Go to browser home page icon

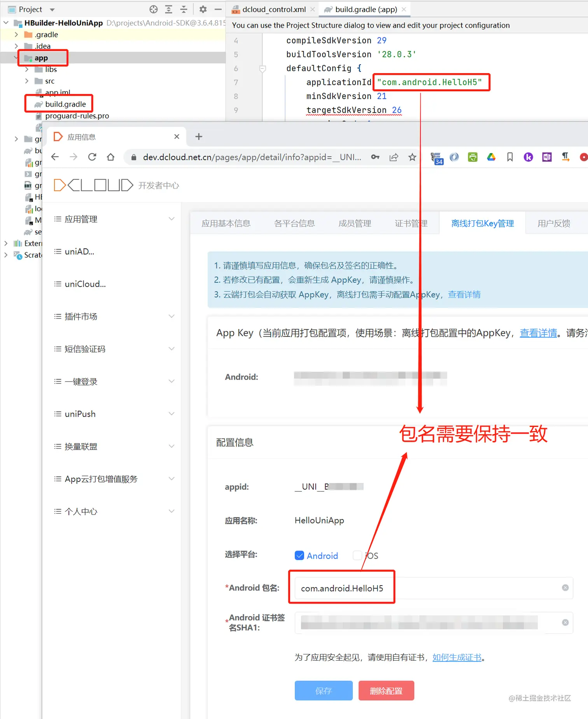[111, 157]
